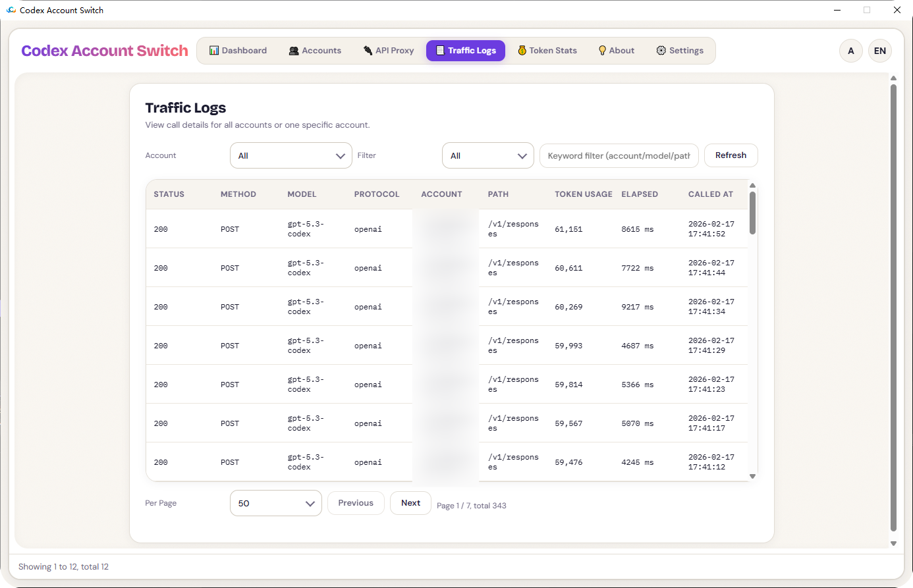
Task: Click inside the keyword filter field
Action: [x=619, y=155]
